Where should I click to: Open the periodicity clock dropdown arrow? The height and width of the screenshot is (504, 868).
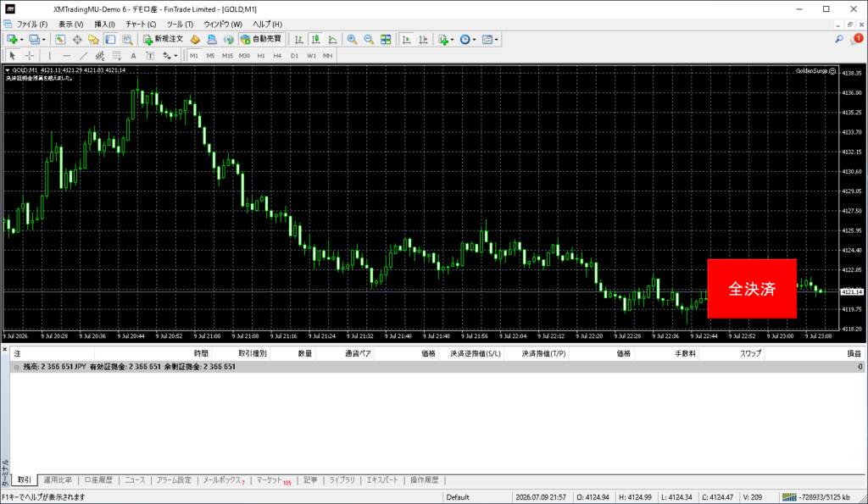pyautogui.click(x=475, y=40)
